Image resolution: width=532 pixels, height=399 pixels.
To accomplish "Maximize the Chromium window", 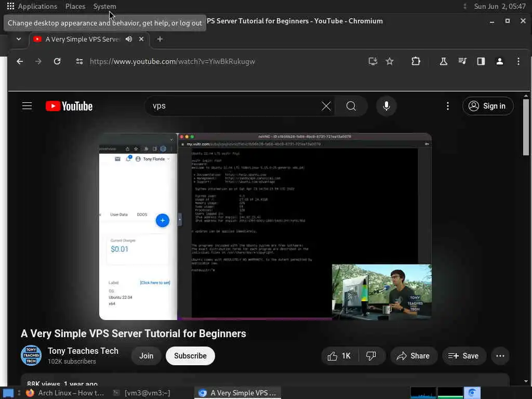I will coord(507,21).
